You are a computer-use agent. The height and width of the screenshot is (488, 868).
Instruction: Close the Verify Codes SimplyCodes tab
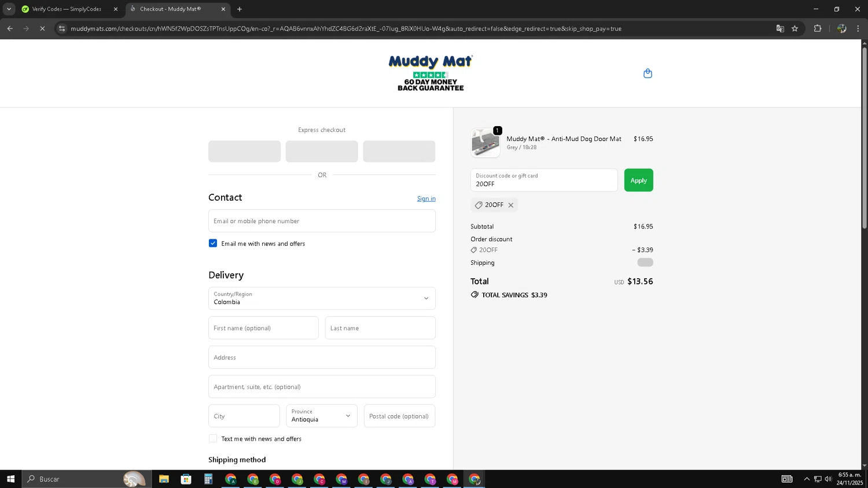tap(115, 9)
